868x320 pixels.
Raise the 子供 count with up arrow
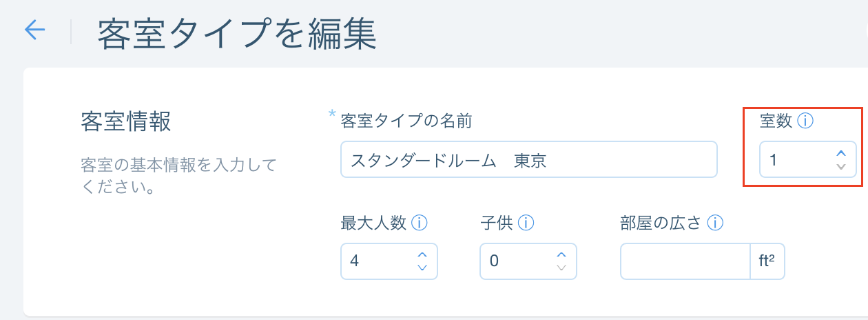[x=561, y=255]
